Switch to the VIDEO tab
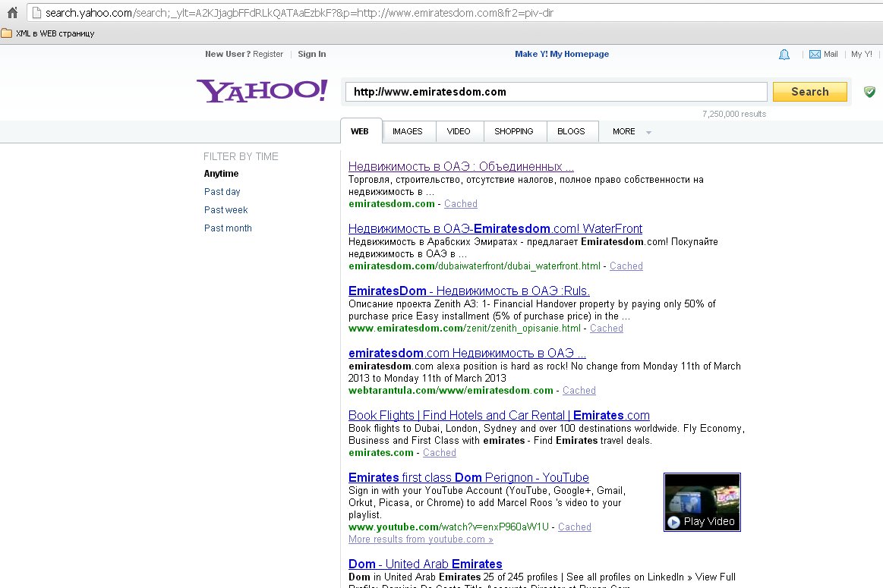The image size is (883, 588). coord(459,131)
